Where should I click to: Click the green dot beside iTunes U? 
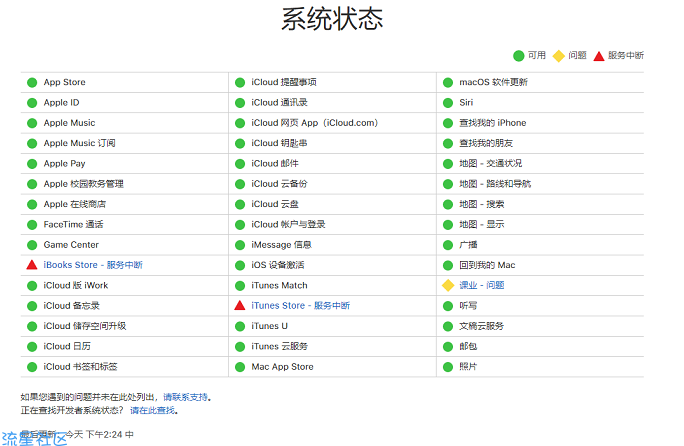(240, 326)
